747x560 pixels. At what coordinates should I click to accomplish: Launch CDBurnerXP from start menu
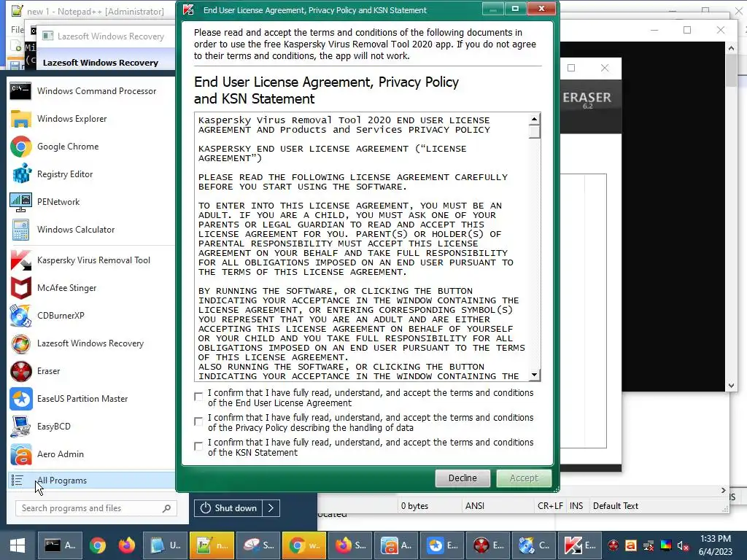91,315
